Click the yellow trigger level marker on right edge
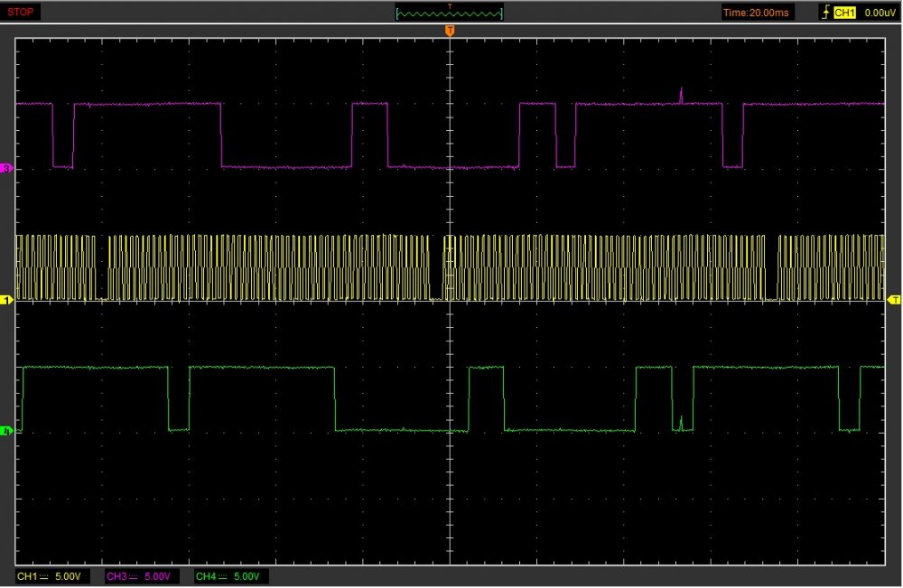The height and width of the screenshot is (588, 903). tap(895, 299)
